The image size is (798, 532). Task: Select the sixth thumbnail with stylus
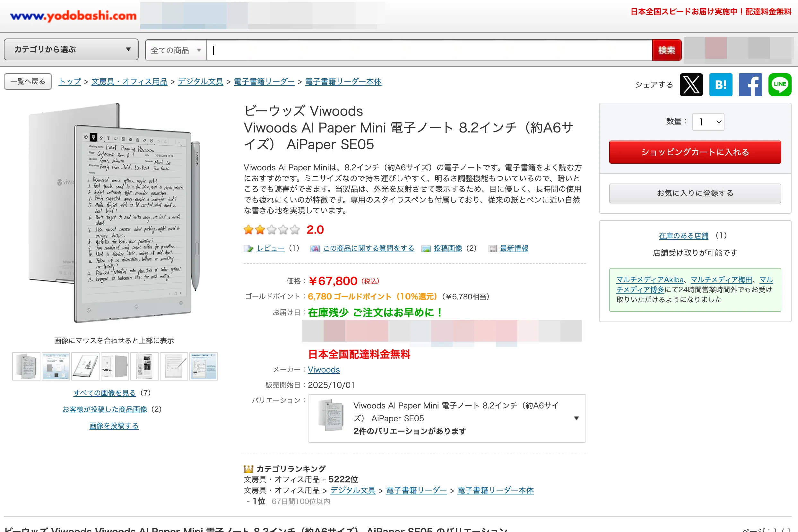(174, 366)
